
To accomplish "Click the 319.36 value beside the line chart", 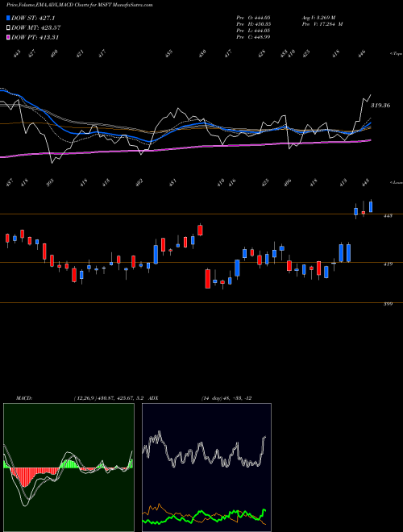I will [380, 106].
